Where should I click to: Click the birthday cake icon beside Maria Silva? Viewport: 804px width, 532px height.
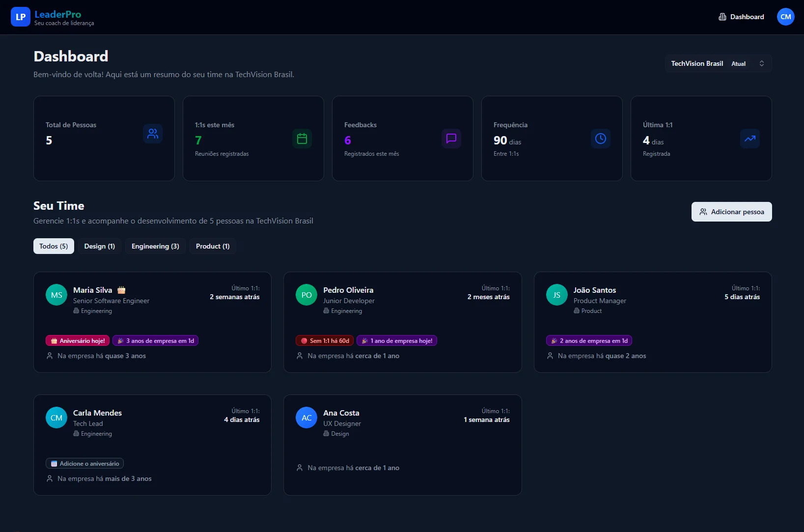coord(121,290)
